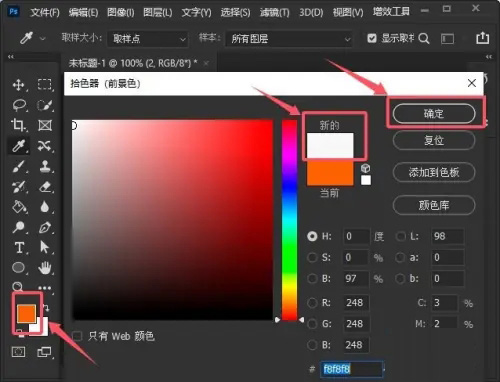Select the Hand tool

[45, 267]
